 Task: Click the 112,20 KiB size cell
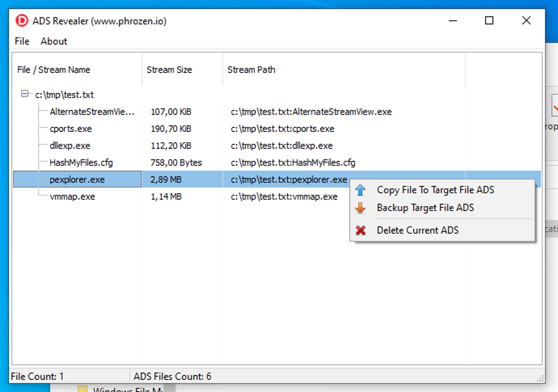coord(171,145)
